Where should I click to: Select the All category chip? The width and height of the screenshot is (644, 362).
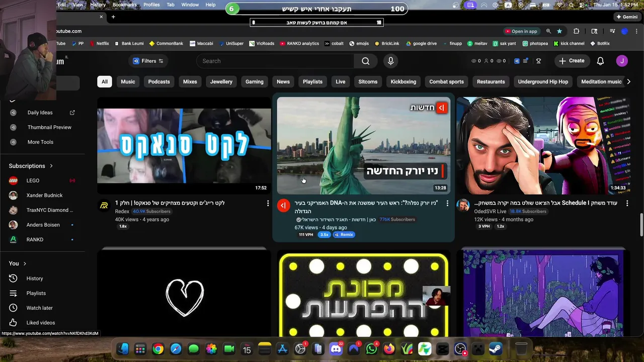(x=104, y=81)
